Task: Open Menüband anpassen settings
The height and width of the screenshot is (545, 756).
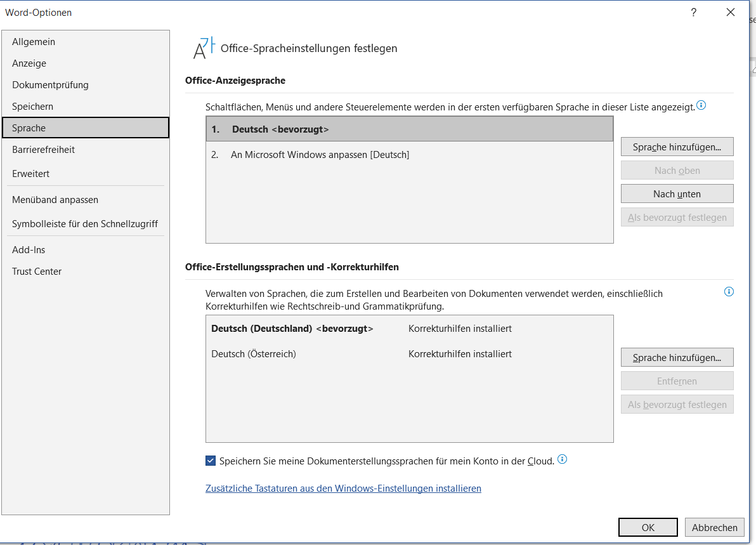Action: click(86, 200)
